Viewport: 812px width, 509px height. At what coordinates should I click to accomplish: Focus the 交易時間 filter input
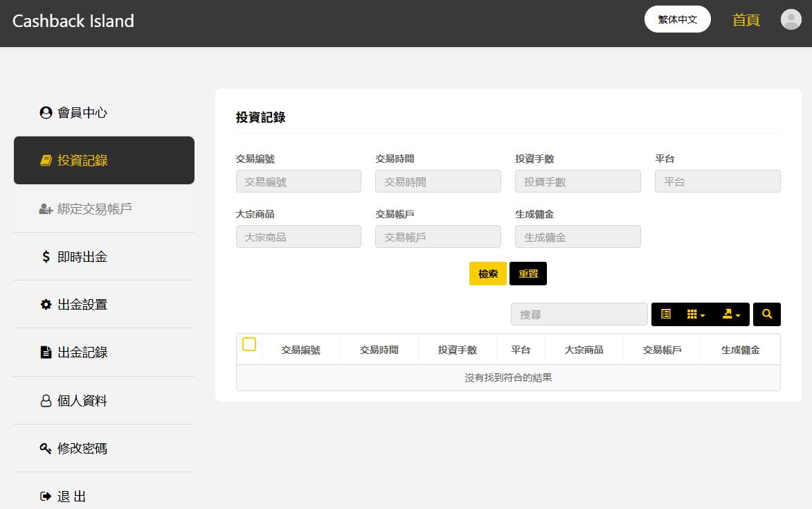point(438,181)
